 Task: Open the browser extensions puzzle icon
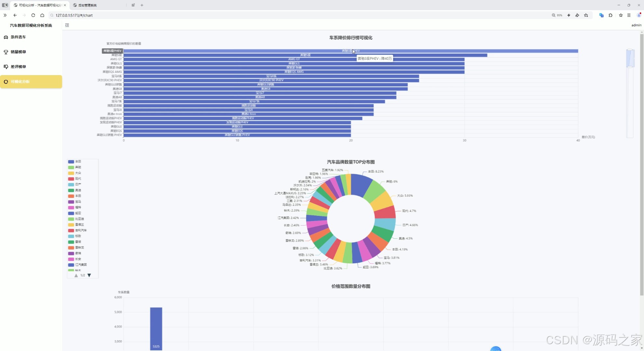[610, 15]
